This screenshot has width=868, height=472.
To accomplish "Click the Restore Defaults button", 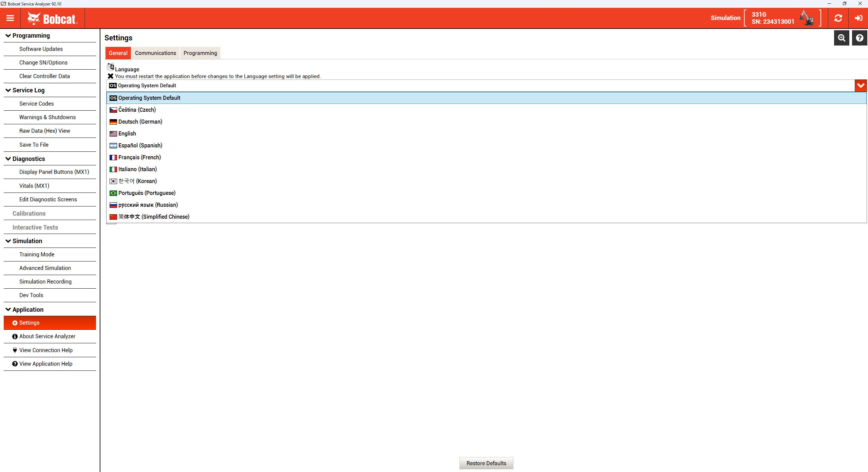I will pyautogui.click(x=486, y=463).
